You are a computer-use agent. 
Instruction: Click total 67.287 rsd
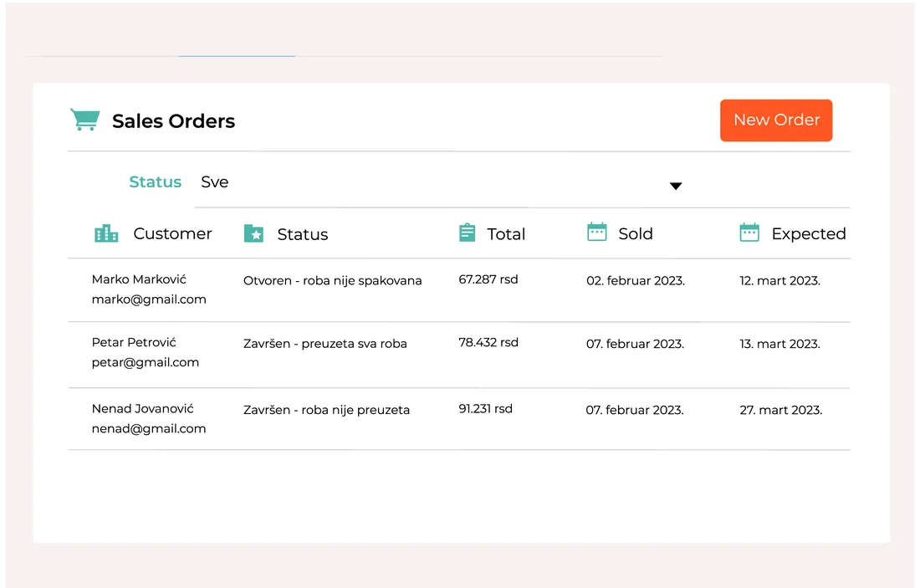488,279
